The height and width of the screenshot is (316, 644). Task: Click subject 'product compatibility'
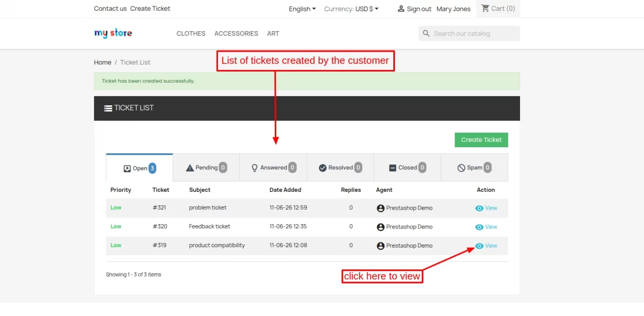(217, 245)
